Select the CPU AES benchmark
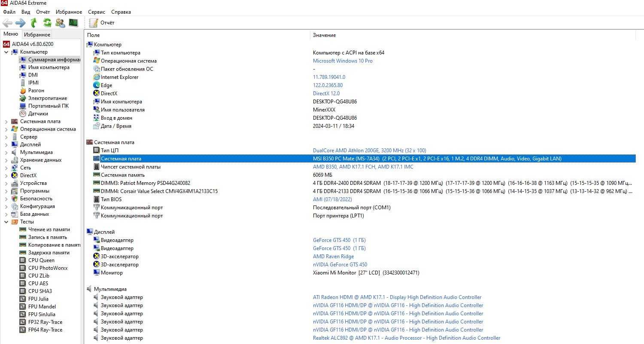The width and height of the screenshot is (644, 344). [38, 284]
